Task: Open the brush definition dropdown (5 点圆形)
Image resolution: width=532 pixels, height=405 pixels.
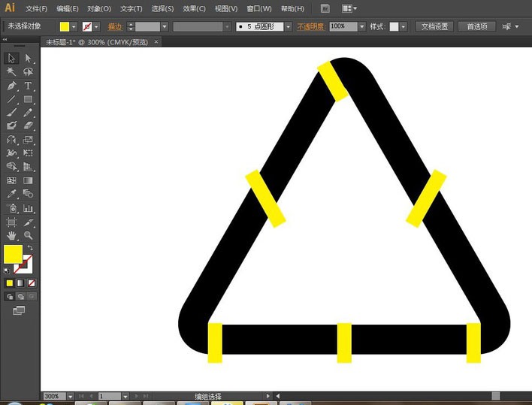Action: [x=288, y=26]
